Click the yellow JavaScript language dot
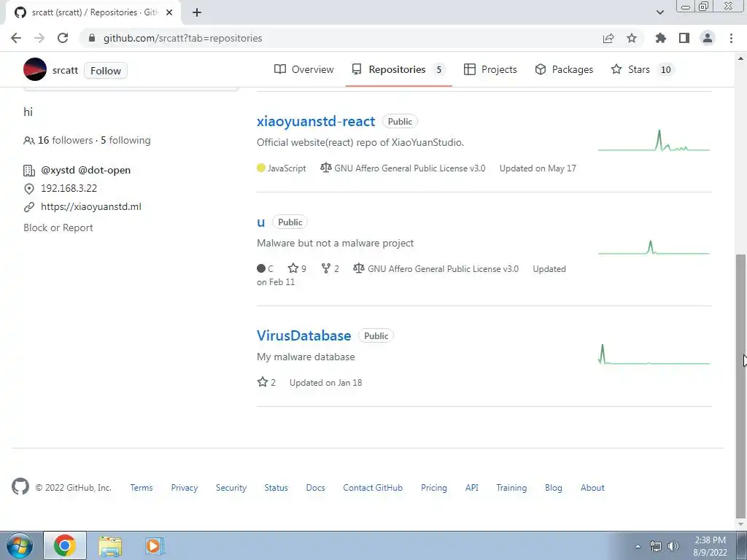This screenshot has height=560, width=747. (261, 168)
